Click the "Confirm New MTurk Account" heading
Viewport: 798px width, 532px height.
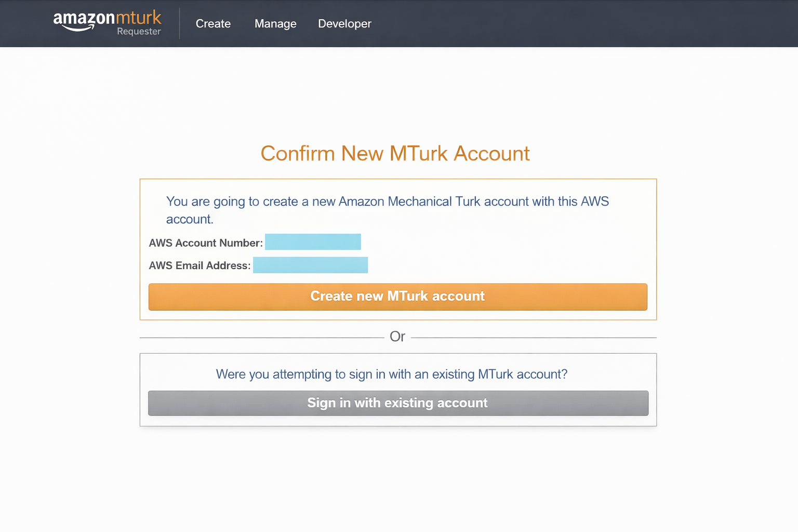tap(395, 154)
